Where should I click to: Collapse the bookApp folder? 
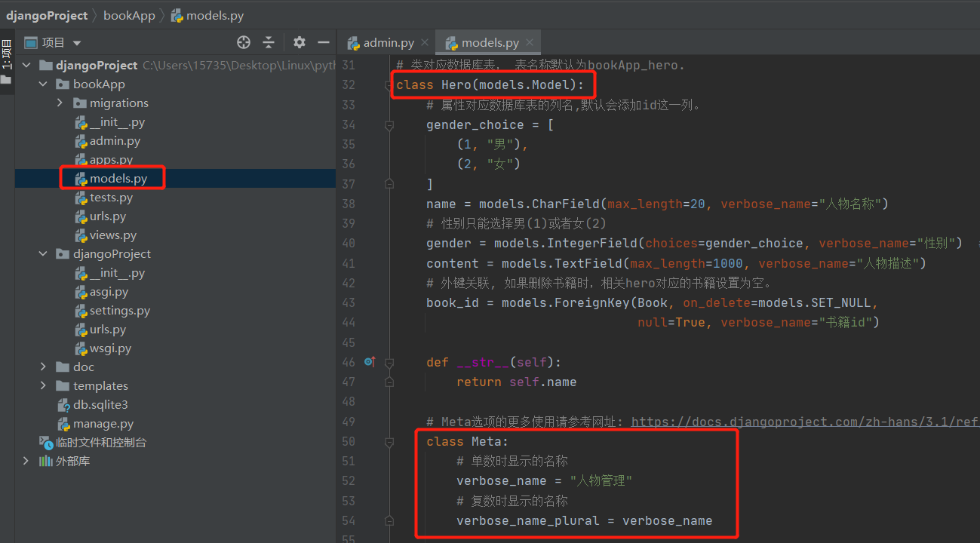pos(44,84)
